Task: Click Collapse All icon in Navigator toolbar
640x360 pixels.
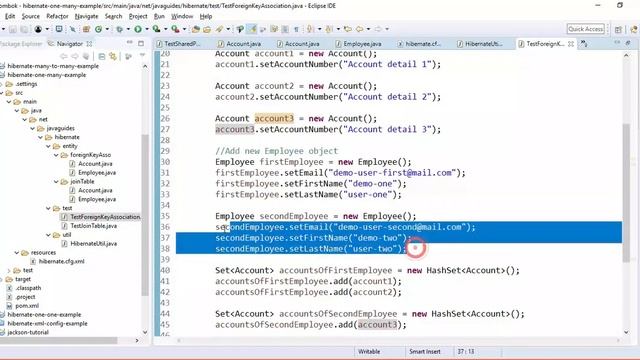Action: [102, 56]
